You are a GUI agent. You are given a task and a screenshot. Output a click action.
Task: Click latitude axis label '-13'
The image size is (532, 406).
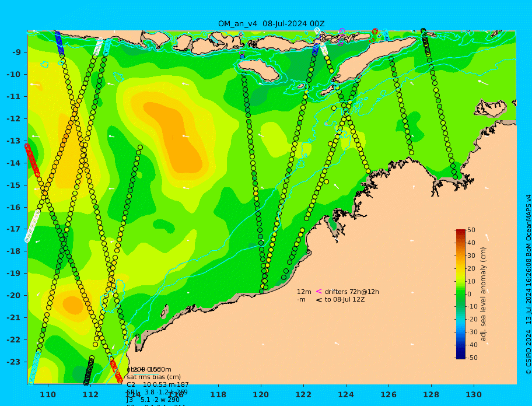(13, 141)
